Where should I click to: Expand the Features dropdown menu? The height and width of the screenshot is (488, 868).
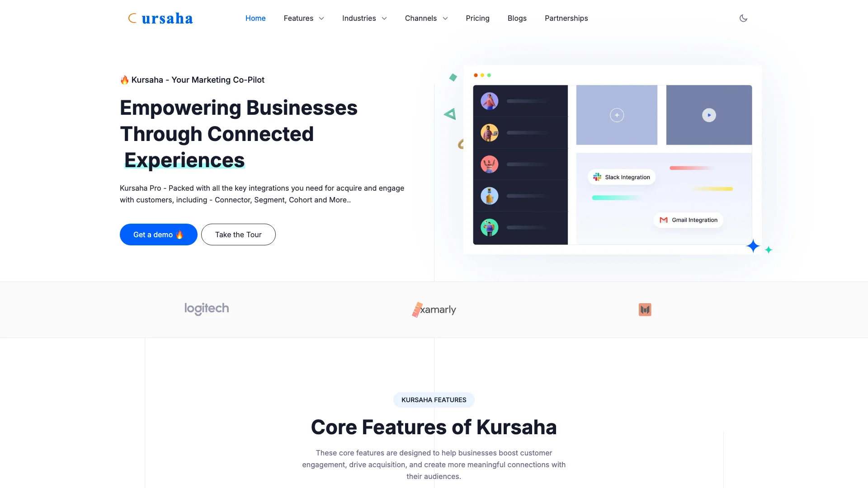point(304,18)
